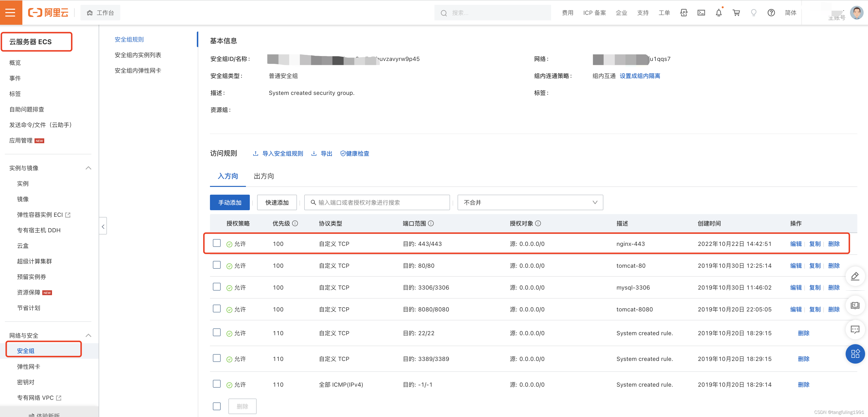Select the ICMP(IPv4) rule checkbox
The width and height of the screenshot is (868, 417).
click(217, 384)
